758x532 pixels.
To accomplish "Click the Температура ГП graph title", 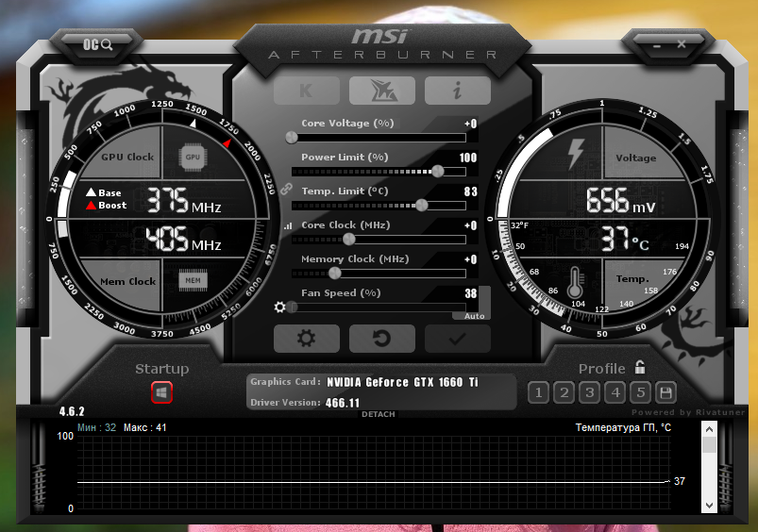I will coord(623,427).
